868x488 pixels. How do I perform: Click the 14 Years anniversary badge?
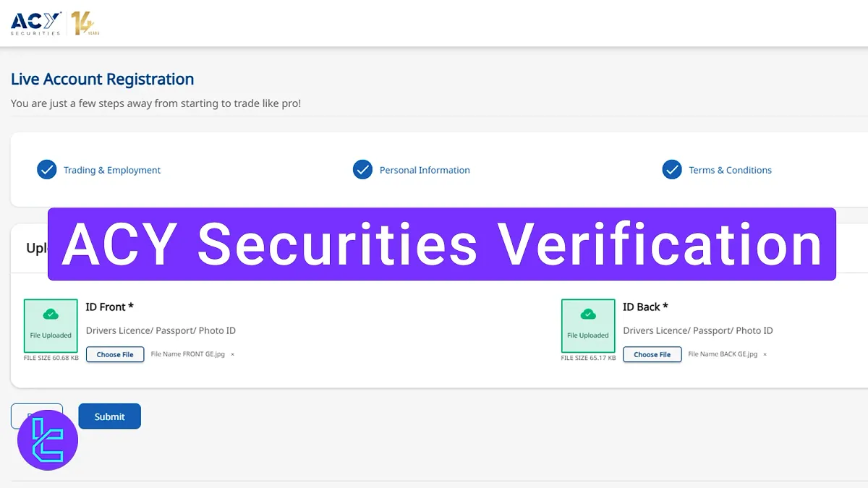(x=85, y=22)
